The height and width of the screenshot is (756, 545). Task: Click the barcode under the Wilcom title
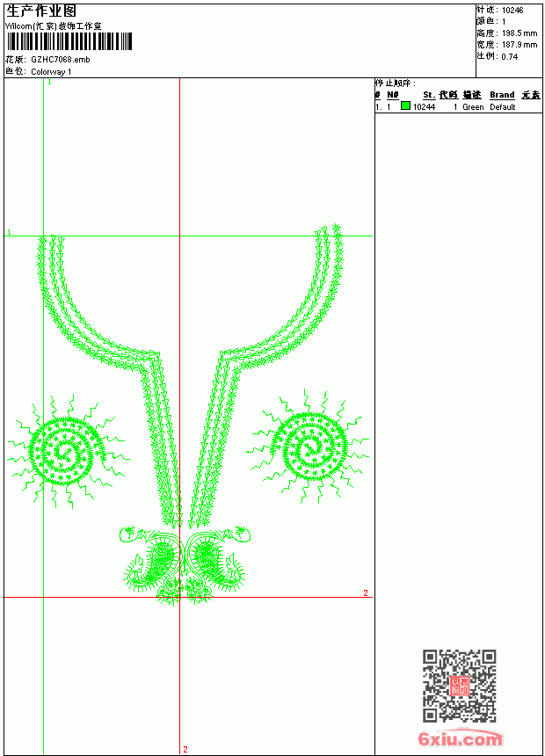[x=69, y=41]
